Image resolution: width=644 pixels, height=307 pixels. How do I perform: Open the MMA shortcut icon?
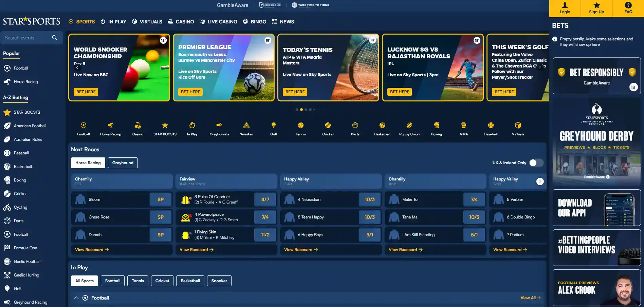pyautogui.click(x=464, y=126)
